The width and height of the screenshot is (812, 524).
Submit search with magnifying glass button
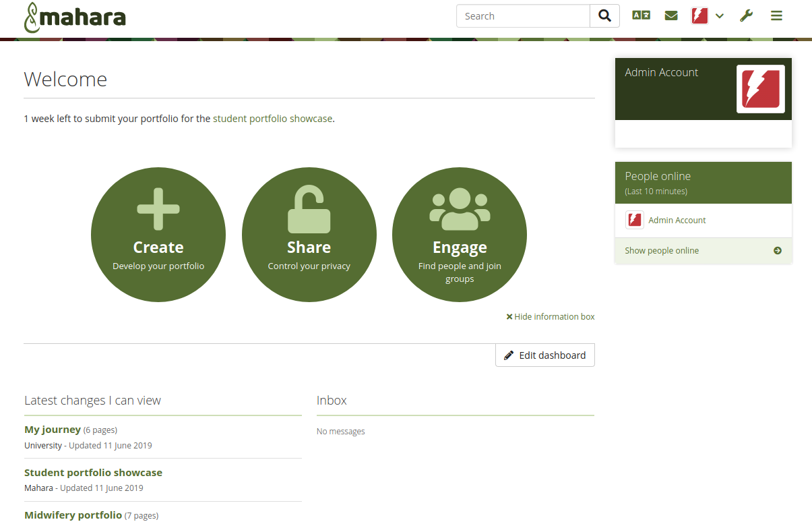tap(604, 16)
